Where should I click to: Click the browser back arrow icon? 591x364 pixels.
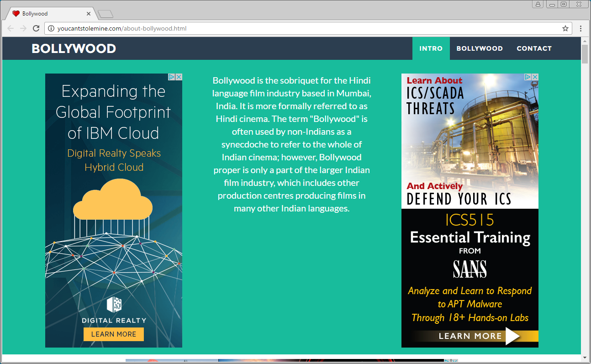[10, 28]
